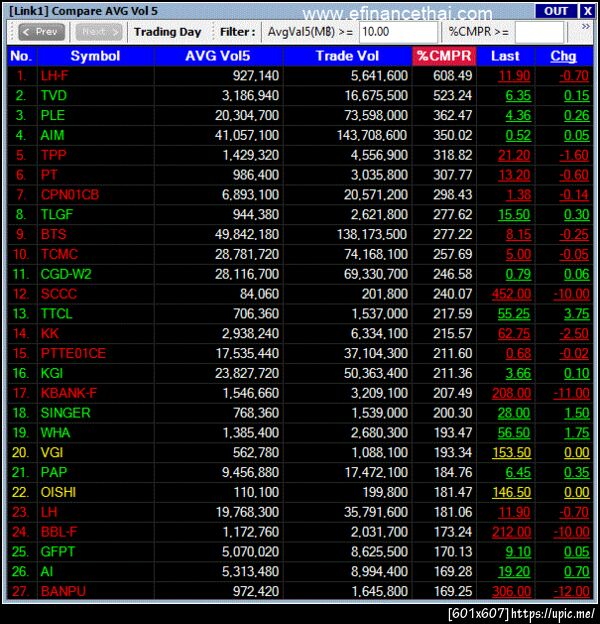Click the Chg column header link
This screenshot has height=624, width=600.
coord(563,56)
